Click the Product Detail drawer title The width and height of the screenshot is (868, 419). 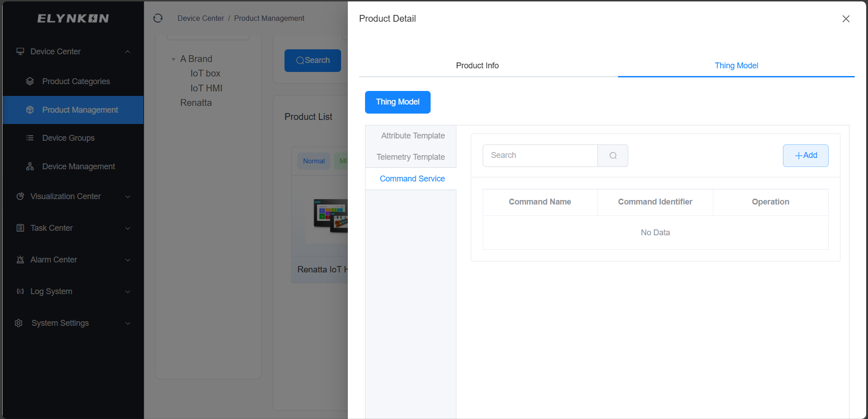(x=388, y=19)
